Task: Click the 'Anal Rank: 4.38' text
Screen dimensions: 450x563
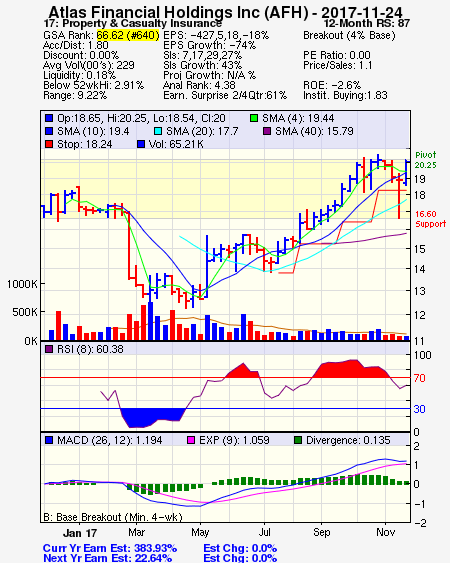Action: pyautogui.click(x=199, y=85)
